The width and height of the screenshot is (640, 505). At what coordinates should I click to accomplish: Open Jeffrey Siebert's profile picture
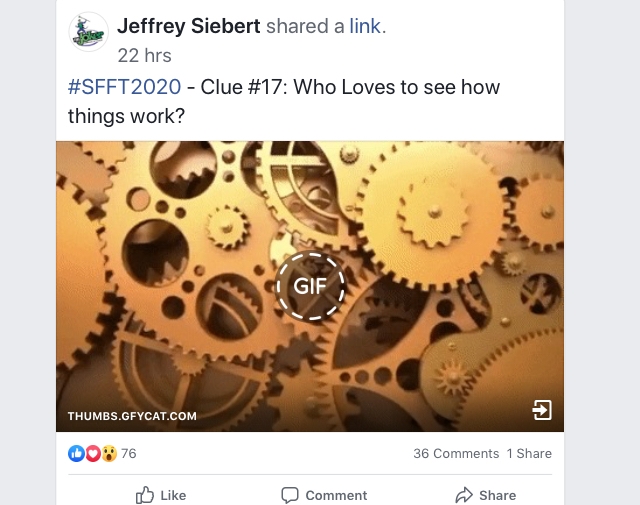88,32
